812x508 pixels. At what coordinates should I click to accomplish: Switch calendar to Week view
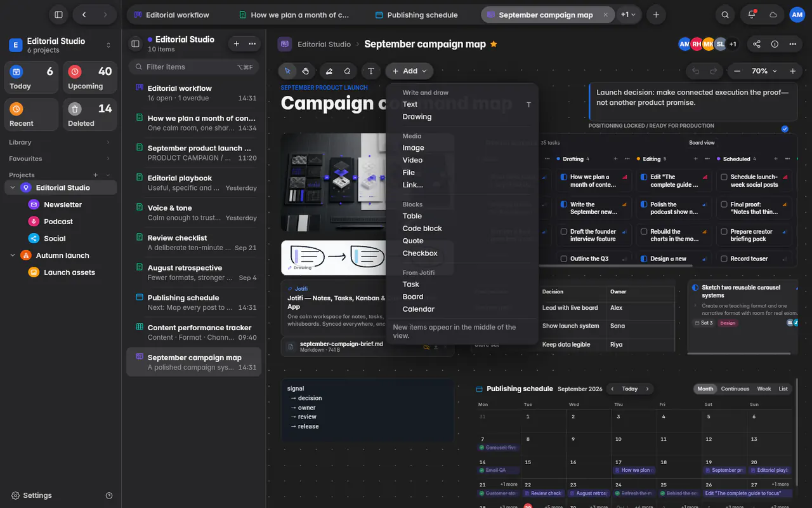[x=764, y=389]
